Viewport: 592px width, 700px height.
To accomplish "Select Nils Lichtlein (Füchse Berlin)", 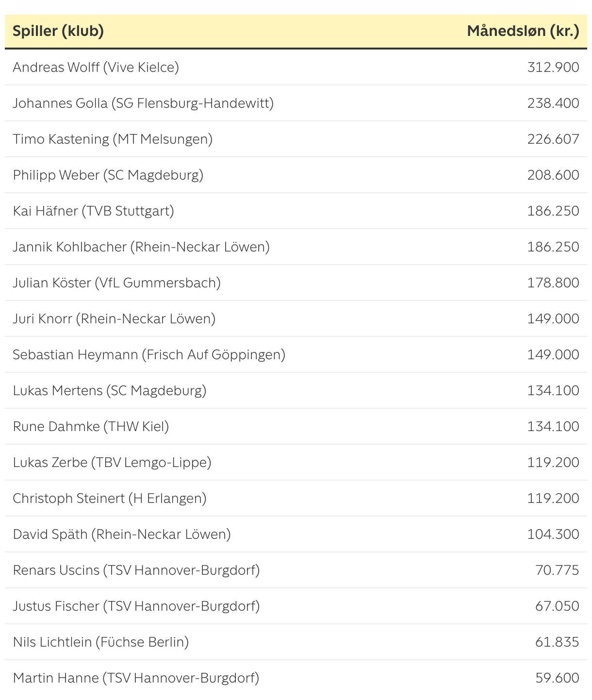I will 101,642.
